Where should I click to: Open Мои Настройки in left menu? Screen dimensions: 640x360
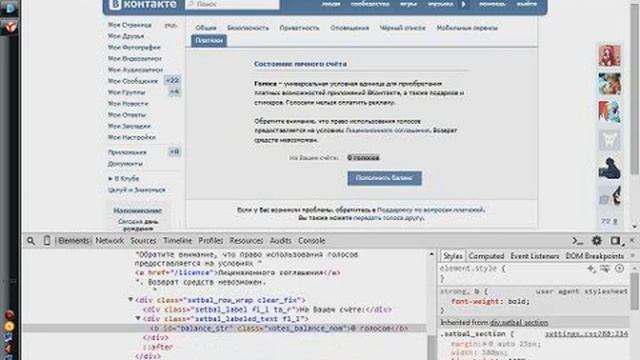132,137
